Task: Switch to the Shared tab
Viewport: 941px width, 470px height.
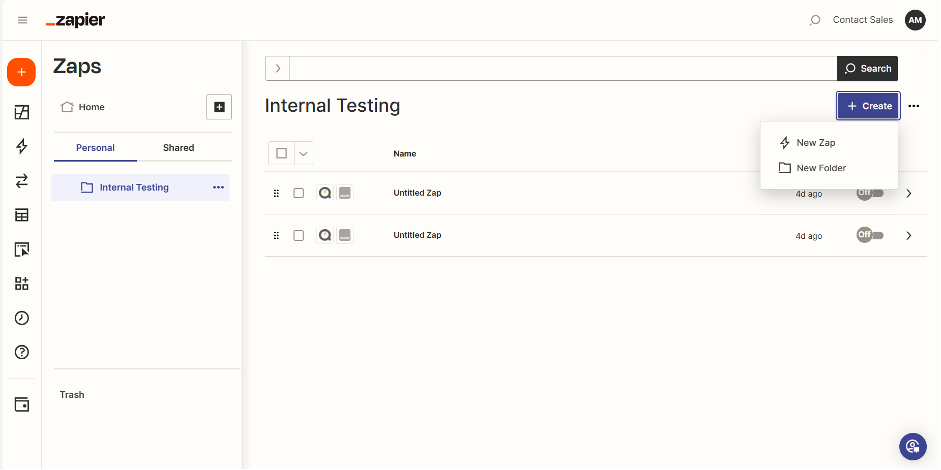Action: 178,148
